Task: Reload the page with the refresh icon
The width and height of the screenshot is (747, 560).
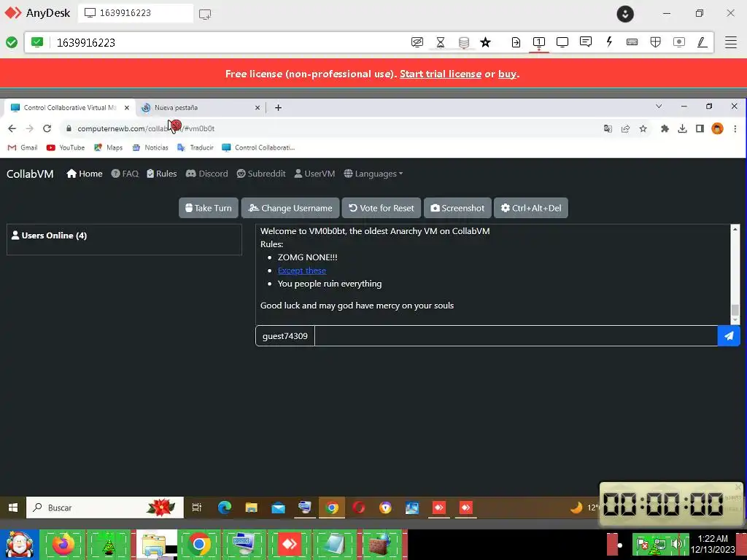Action: coord(47,128)
